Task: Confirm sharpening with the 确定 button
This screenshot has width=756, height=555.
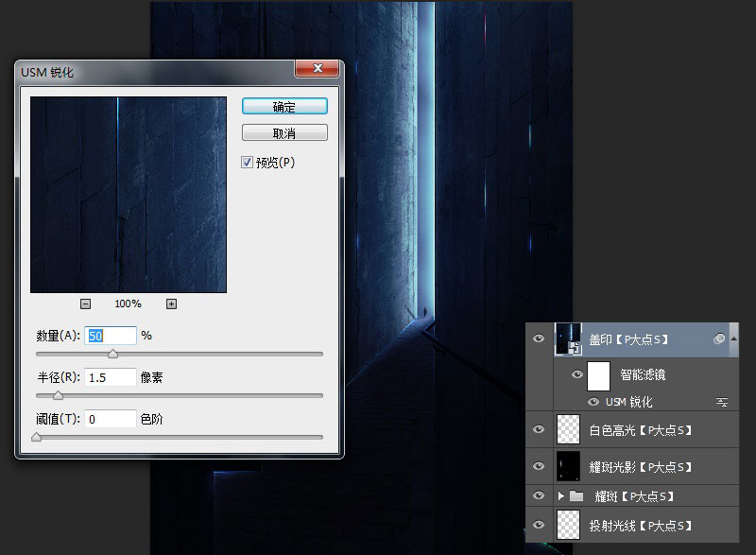Action: point(284,107)
